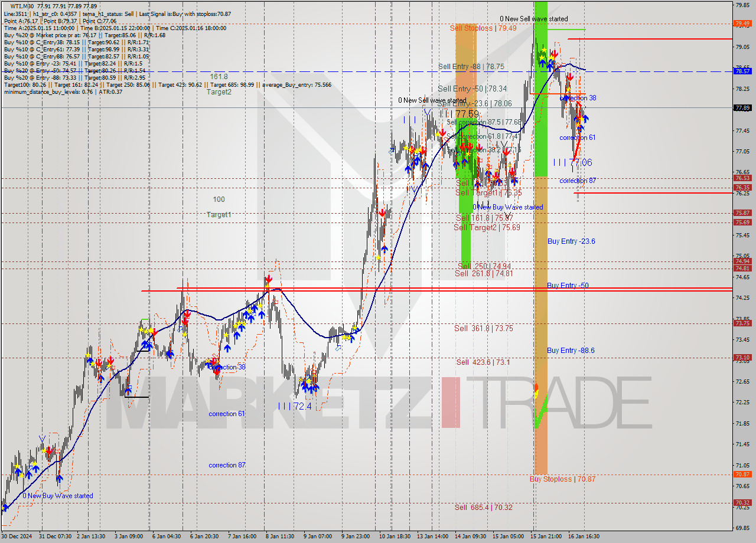Screen dimensions: 756x543
Task: Select the '8 Jan 11:30' time axis label
Action: (x=280, y=537)
